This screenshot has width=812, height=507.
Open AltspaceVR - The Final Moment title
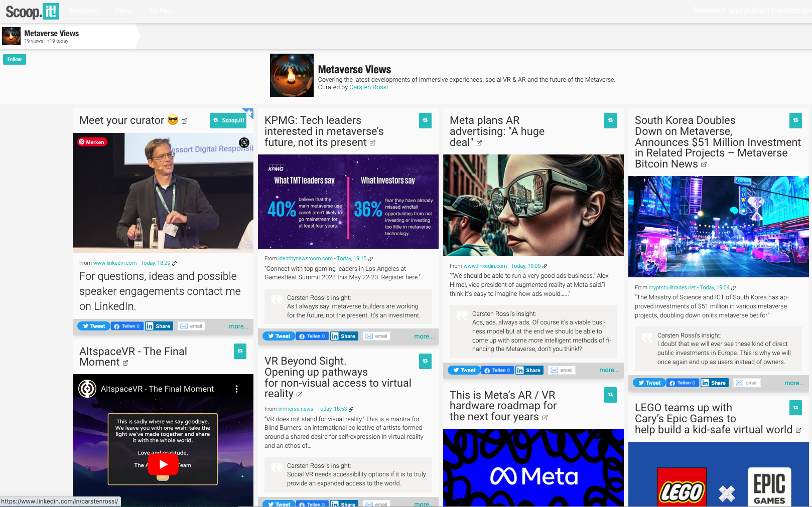133,357
